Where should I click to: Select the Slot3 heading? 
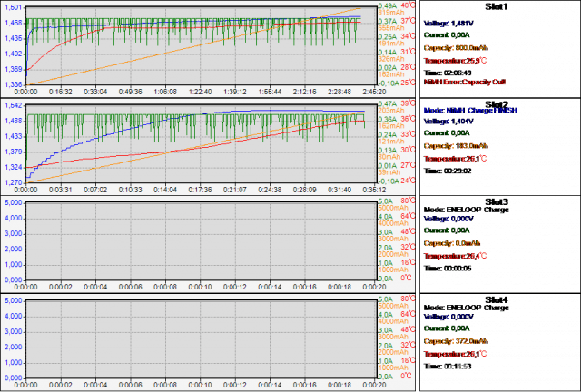[497, 202]
